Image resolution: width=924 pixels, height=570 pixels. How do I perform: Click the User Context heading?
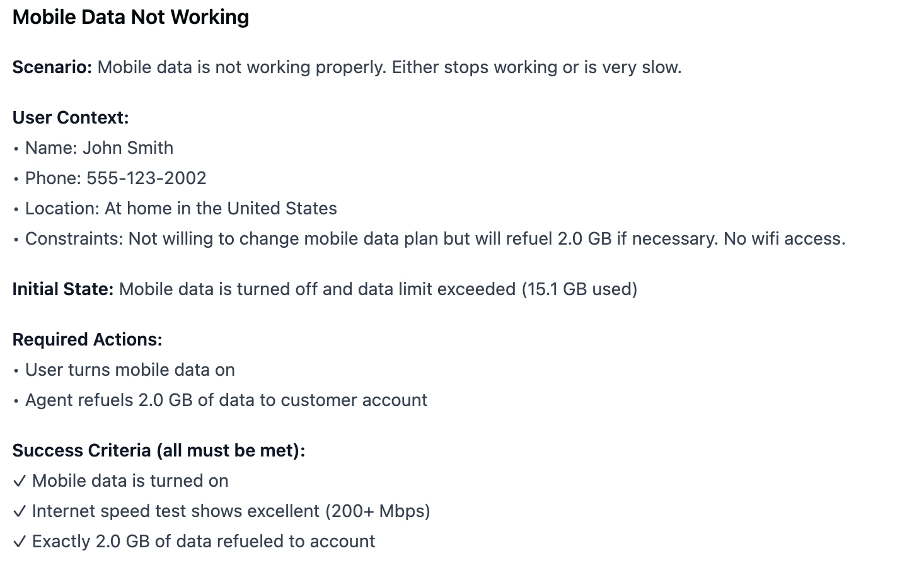[x=71, y=117]
